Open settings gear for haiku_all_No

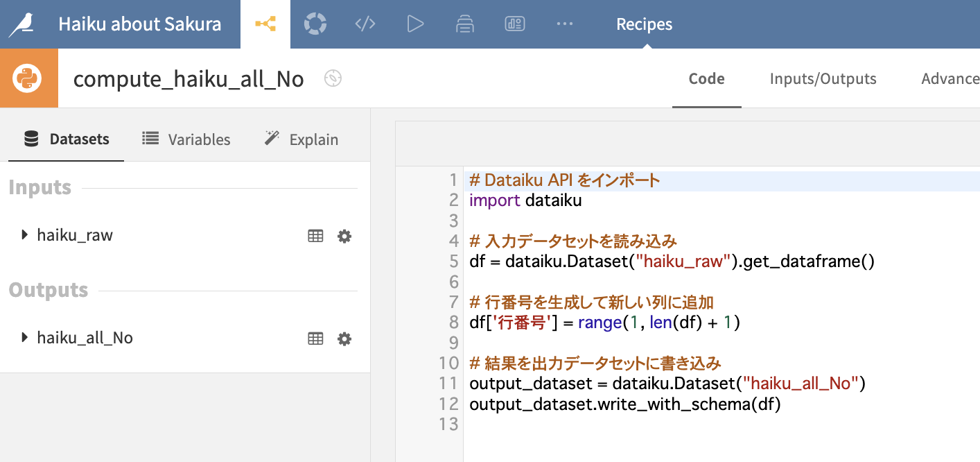click(x=344, y=339)
